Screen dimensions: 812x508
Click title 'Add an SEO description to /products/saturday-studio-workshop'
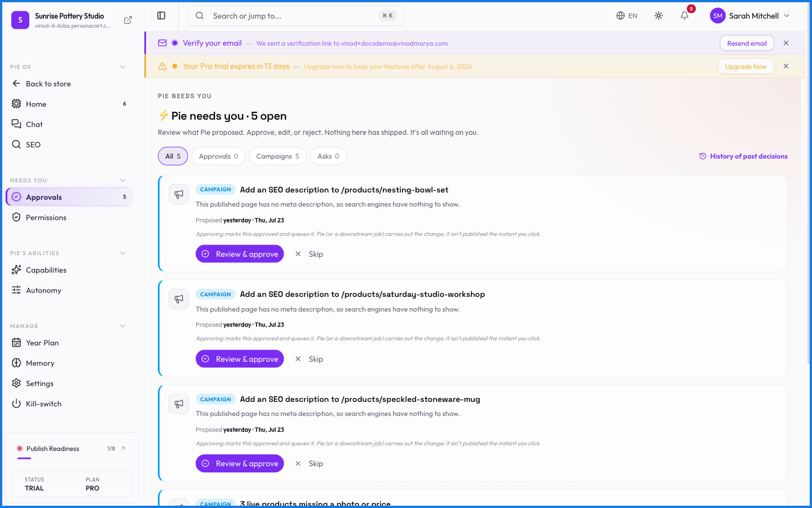pos(363,294)
